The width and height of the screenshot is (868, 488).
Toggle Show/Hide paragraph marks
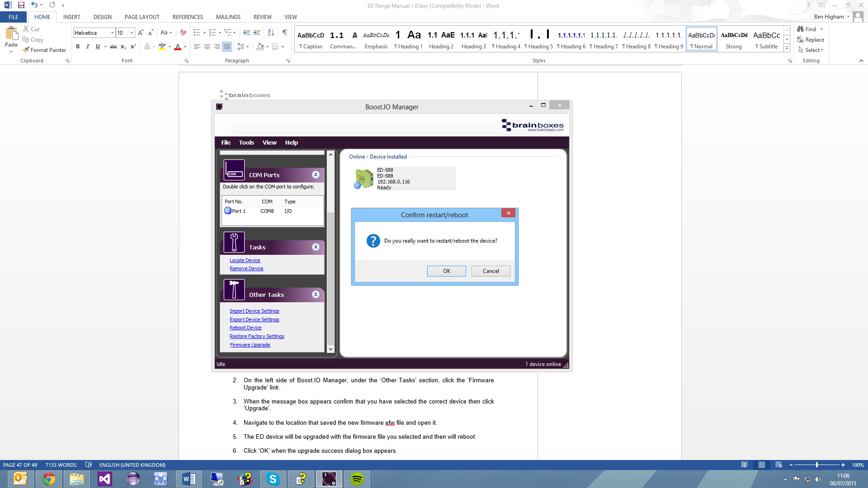[284, 33]
